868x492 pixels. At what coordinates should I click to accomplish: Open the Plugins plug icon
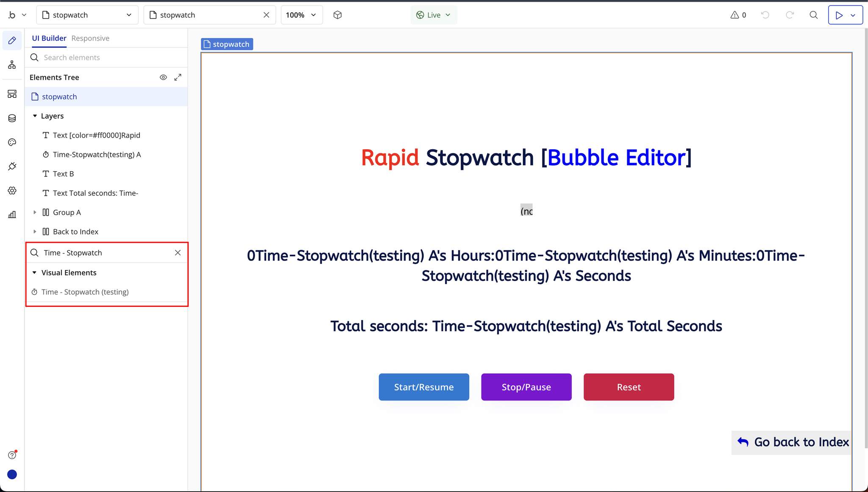click(12, 166)
